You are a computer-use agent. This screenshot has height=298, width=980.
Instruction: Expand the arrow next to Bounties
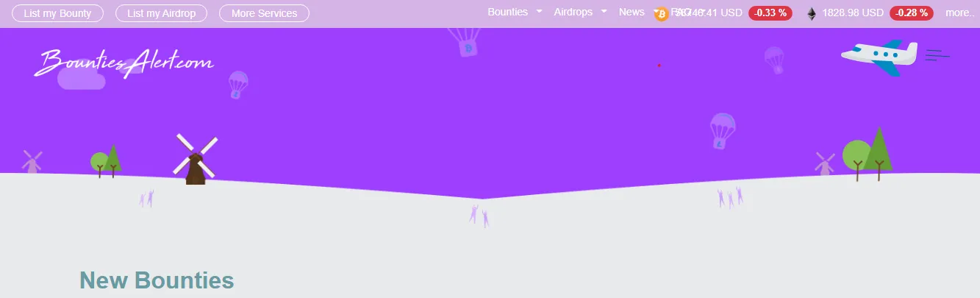540,12
